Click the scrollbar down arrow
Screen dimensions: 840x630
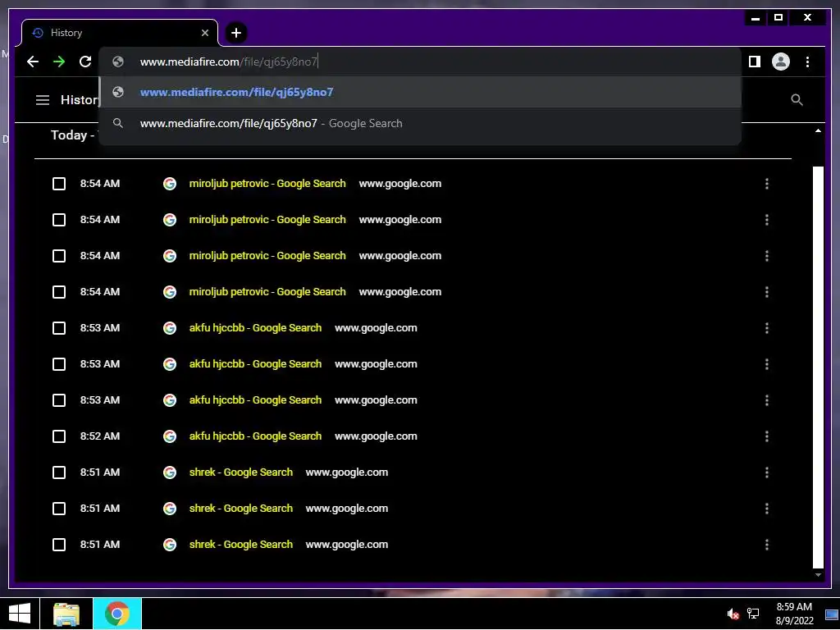(x=818, y=575)
